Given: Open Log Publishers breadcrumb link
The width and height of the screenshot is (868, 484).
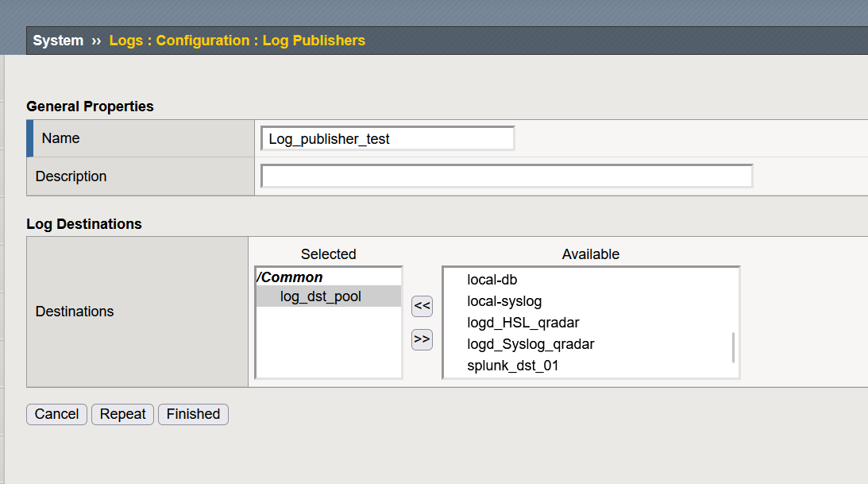Looking at the screenshot, I should pyautogui.click(x=314, y=41).
